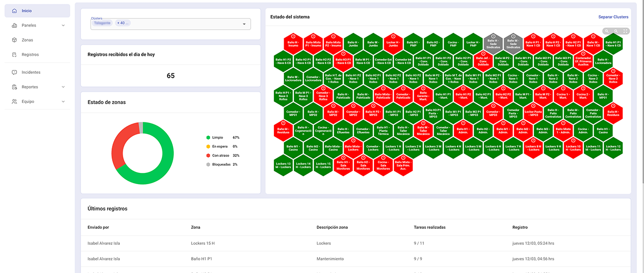Click the yellow En espera legend swatch

(x=208, y=146)
